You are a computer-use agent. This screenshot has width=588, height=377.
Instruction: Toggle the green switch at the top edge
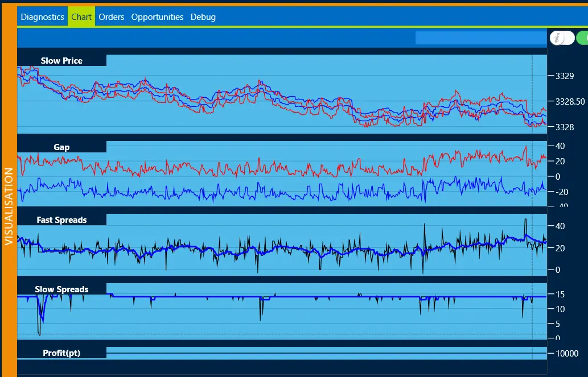(x=582, y=38)
